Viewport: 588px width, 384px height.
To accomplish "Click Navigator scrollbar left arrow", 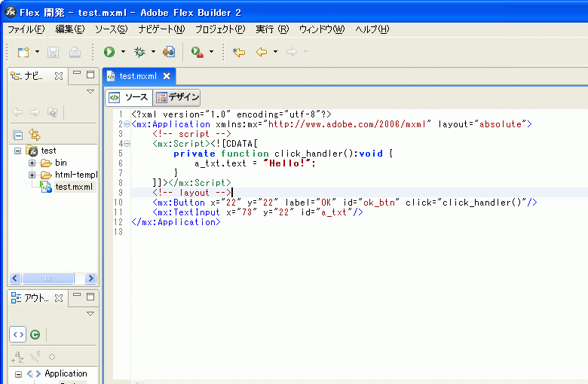I will pyautogui.click(x=15, y=279).
